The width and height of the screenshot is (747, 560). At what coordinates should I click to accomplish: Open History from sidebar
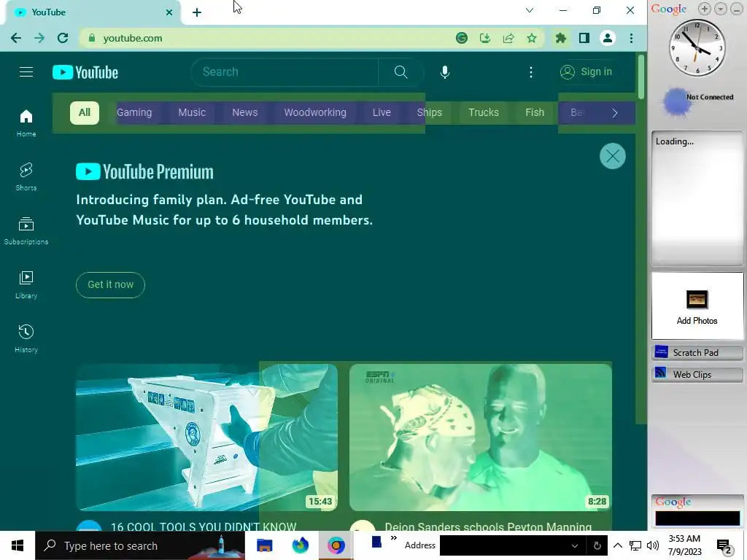[26, 338]
